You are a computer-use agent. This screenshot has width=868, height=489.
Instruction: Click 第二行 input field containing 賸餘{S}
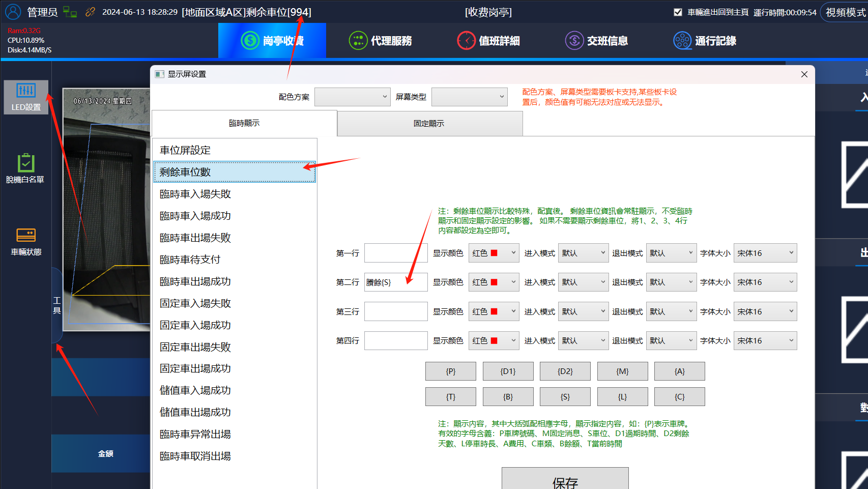[396, 282]
